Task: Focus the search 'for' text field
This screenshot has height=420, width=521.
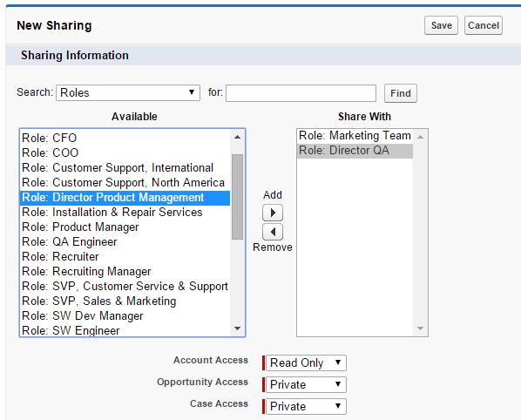Action: point(301,93)
